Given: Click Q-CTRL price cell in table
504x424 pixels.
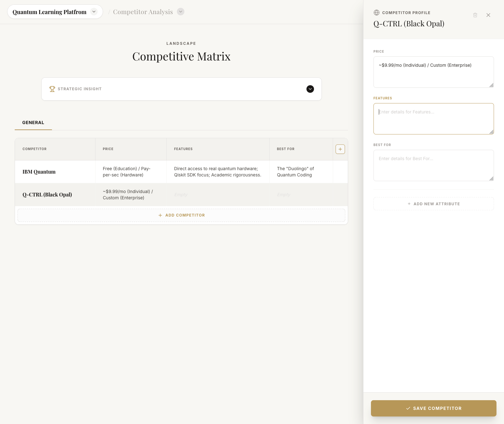Looking at the screenshot, I should [x=131, y=195].
